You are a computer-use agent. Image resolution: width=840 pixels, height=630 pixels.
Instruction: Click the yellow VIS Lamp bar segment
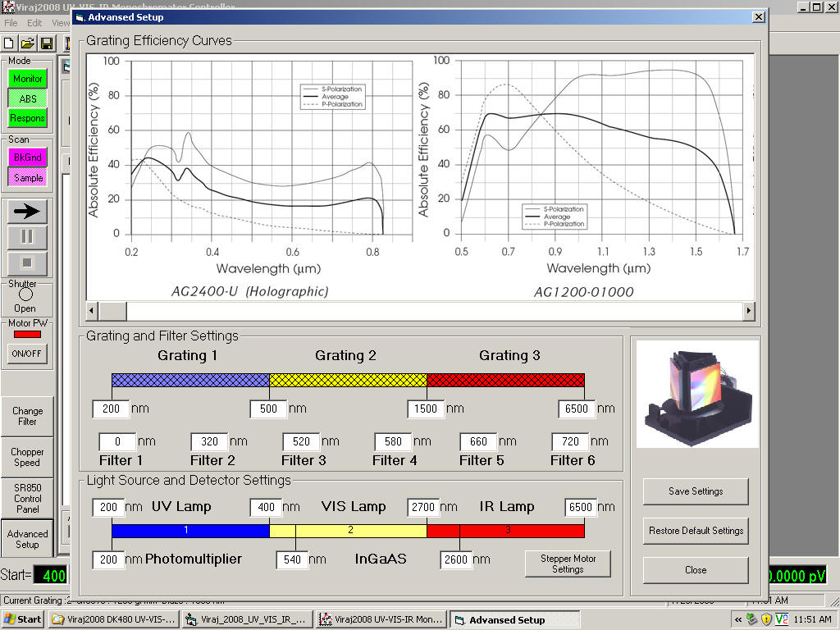coord(348,531)
